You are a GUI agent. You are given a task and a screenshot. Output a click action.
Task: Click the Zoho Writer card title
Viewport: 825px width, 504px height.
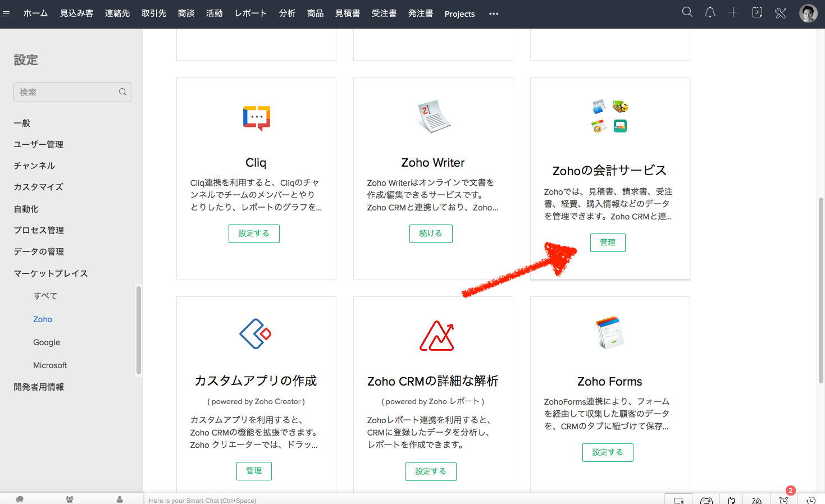(x=433, y=163)
